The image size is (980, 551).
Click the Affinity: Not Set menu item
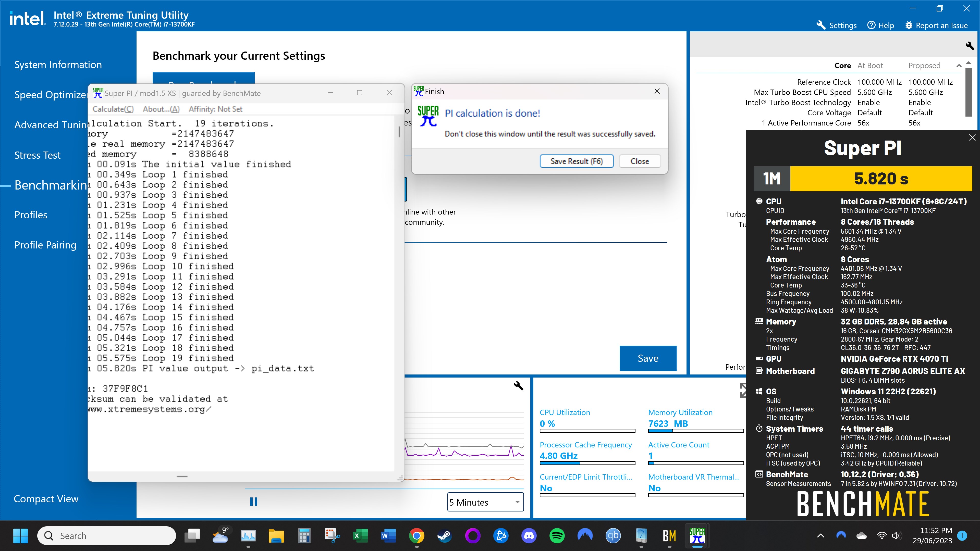tap(215, 109)
